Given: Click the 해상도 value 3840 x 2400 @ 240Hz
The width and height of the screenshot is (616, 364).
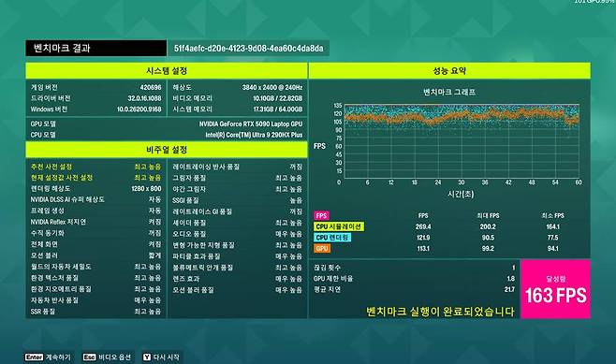Looking at the screenshot, I should (272, 87).
